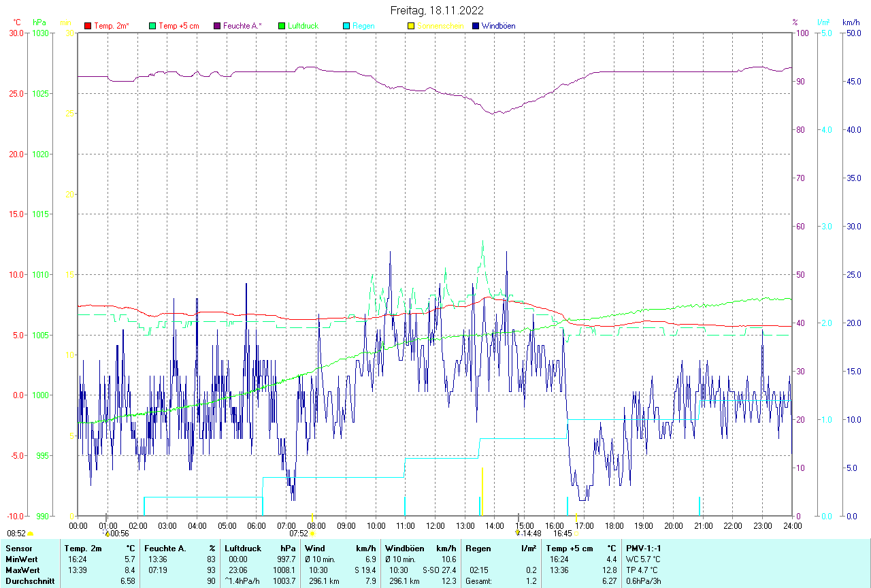Click the Sensor header in the table
This screenshot has width=871, height=588.
(x=18, y=549)
